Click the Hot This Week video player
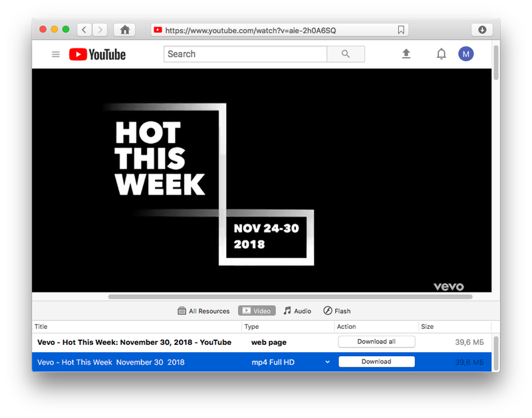 click(261, 180)
